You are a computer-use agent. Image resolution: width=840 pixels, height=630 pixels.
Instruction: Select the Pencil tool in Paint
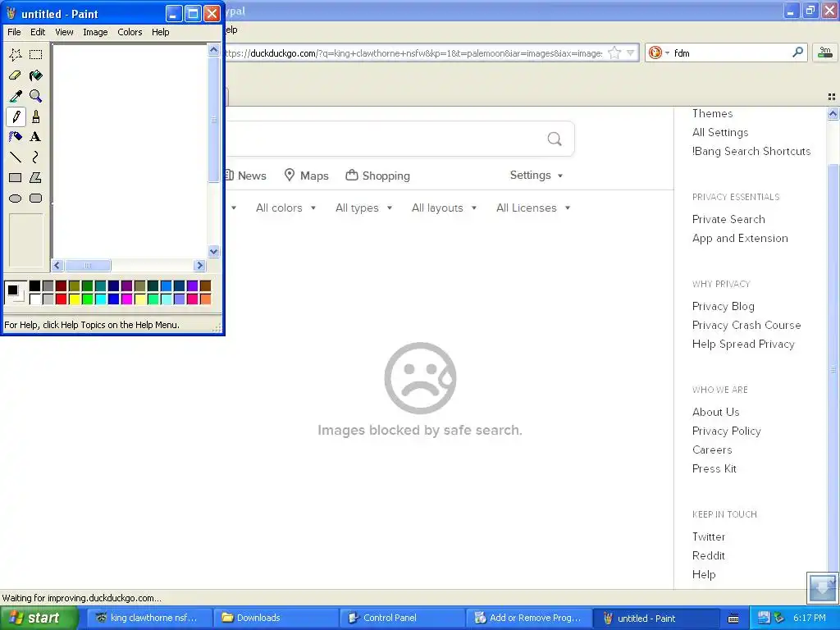click(16, 116)
